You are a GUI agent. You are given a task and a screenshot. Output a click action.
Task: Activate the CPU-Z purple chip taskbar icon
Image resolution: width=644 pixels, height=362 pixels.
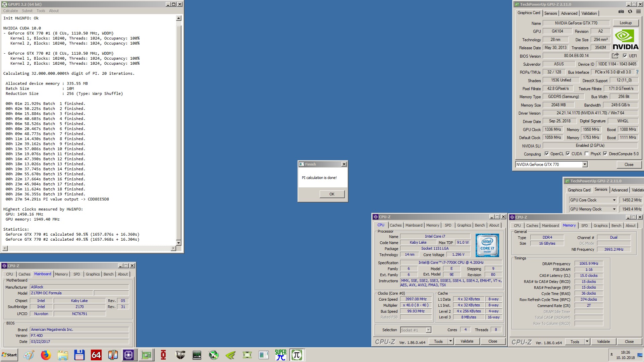coord(128,355)
